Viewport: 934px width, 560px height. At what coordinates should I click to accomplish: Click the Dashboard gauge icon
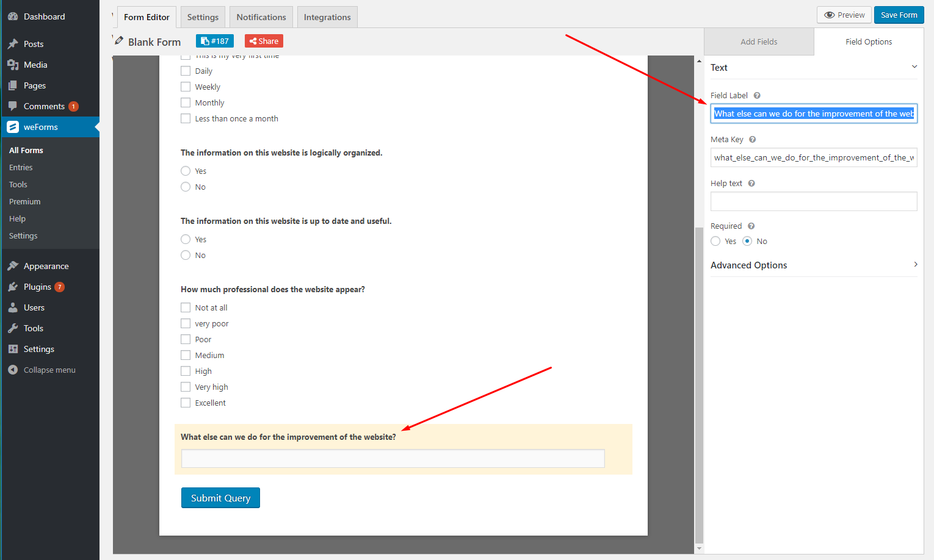coord(13,16)
